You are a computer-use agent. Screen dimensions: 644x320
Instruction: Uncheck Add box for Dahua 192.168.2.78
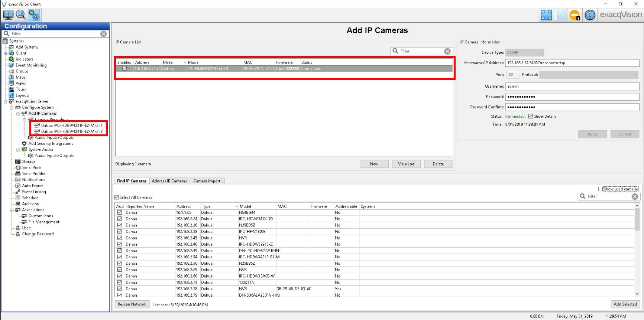click(x=120, y=289)
